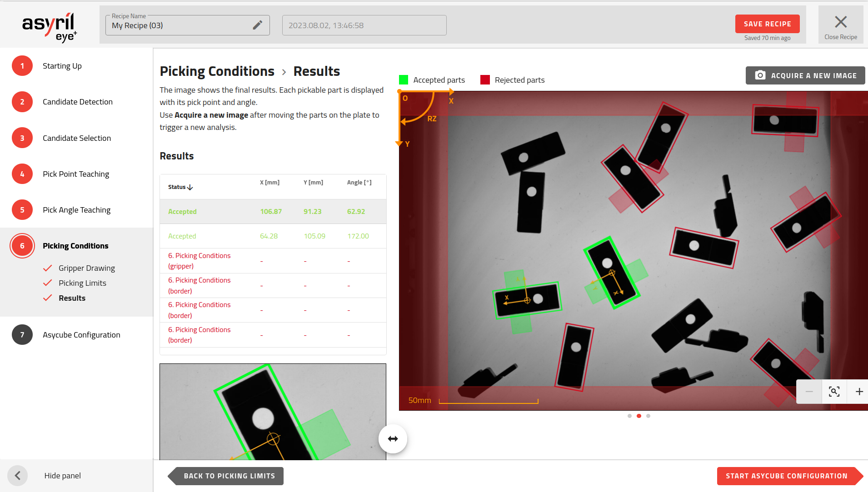Viewport: 868px width, 492px height.
Task: Sort results by Status column arrow
Action: (190, 187)
